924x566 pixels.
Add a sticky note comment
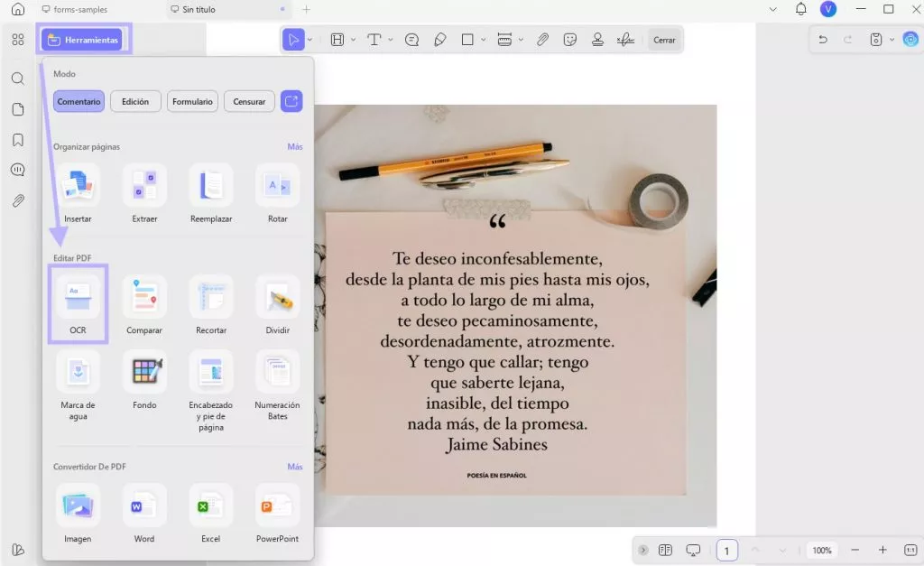click(x=411, y=40)
